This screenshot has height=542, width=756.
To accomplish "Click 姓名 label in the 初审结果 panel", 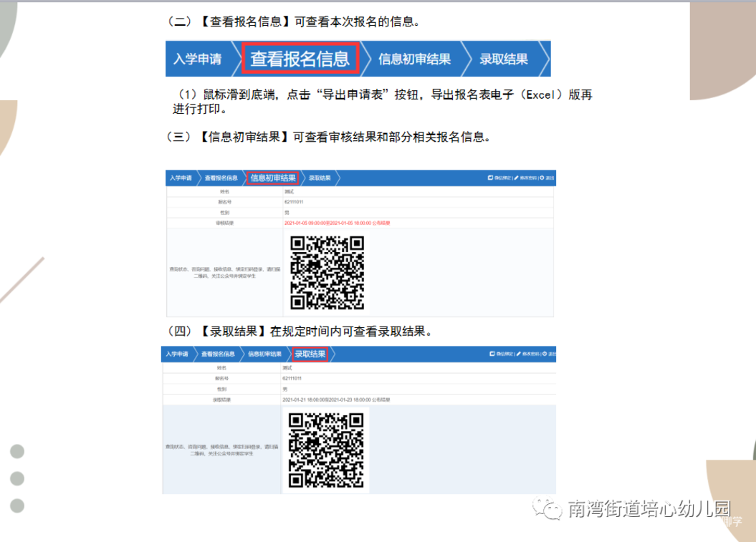I will click(224, 192).
